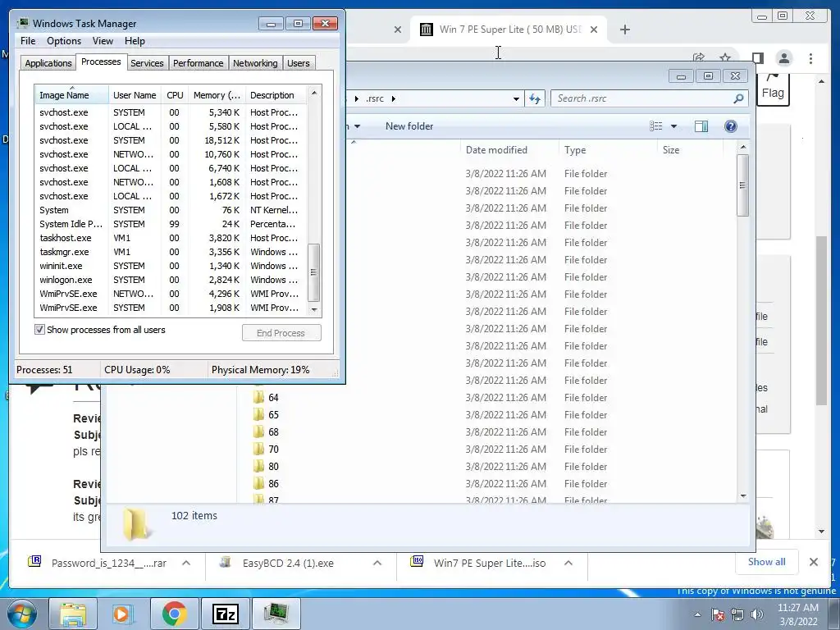Launch Windows Media Player from taskbar
Viewport: 840px width, 630px height.
[122, 614]
